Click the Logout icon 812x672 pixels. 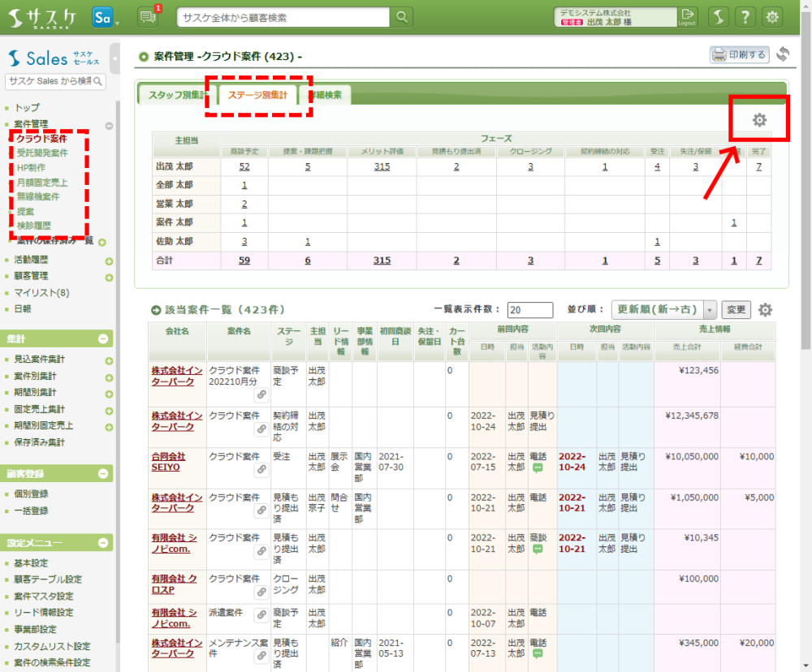[688, 17]
